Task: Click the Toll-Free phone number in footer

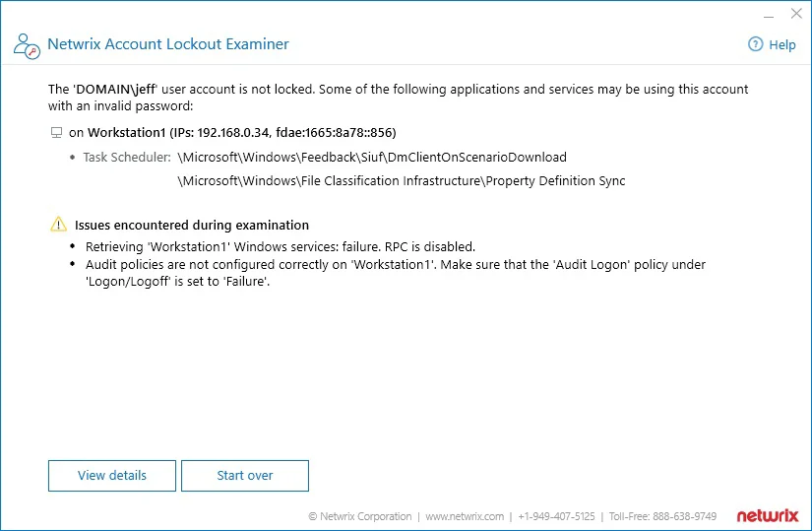Action: coord(662,516)
